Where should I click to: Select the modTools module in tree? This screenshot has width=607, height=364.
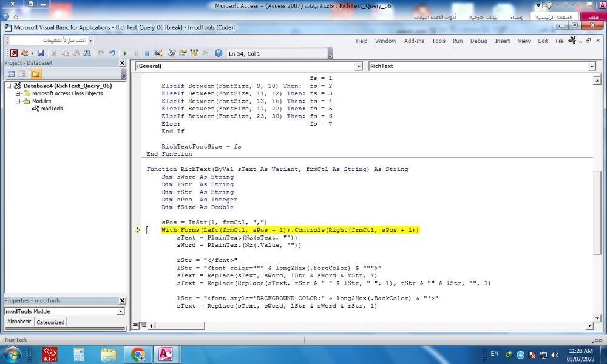52,109
